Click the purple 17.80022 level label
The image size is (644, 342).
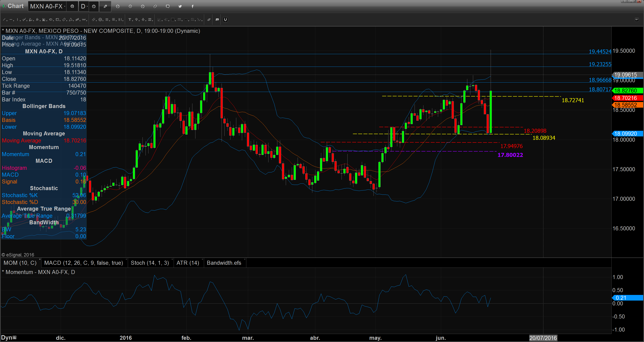510,155
